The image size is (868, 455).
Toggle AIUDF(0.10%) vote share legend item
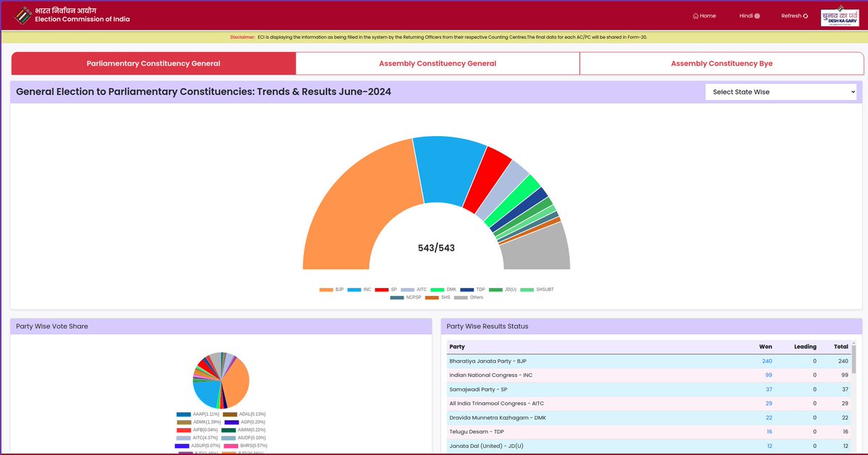244,438
